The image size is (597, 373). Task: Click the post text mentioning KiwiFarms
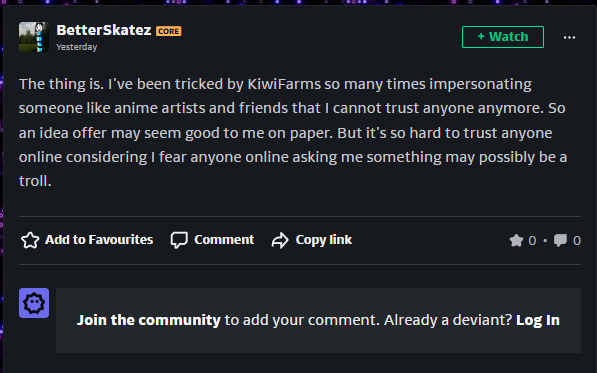tap(293, 132)
